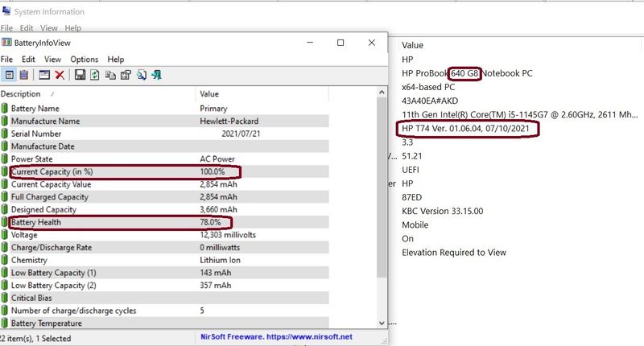This screenshot has height=346, width=644.
Task: Click battery icon beside Voltage row
Action: pos(5,235)
